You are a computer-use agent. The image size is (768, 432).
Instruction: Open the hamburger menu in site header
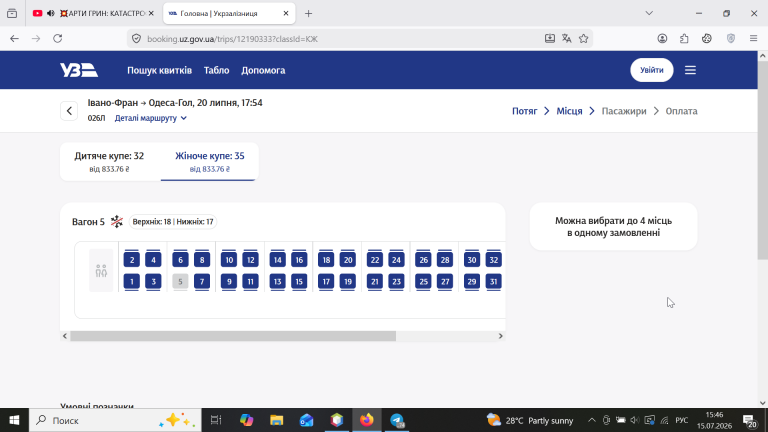point(690,70)
